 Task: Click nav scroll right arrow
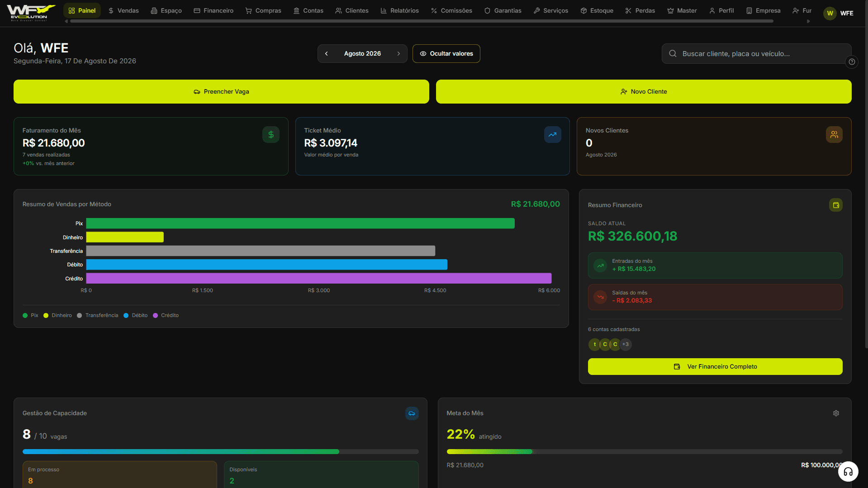(808, 21)
